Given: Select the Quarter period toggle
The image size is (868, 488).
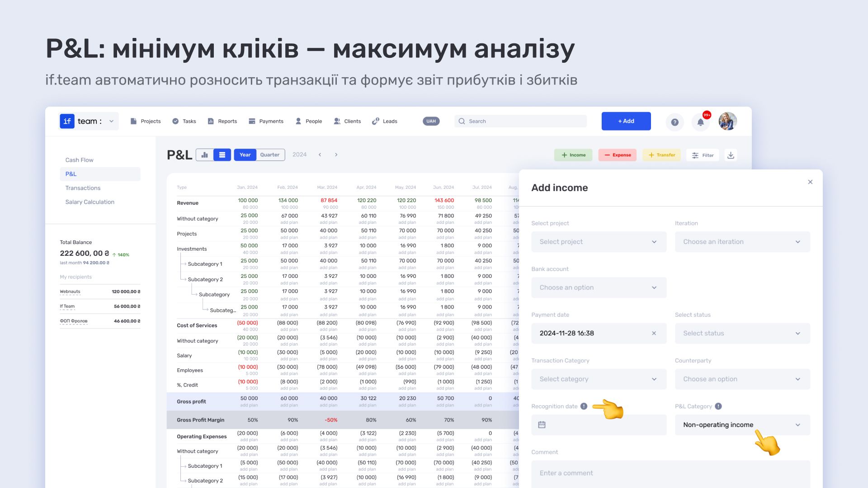Looking at the screenshot, I should click(270, 155).
